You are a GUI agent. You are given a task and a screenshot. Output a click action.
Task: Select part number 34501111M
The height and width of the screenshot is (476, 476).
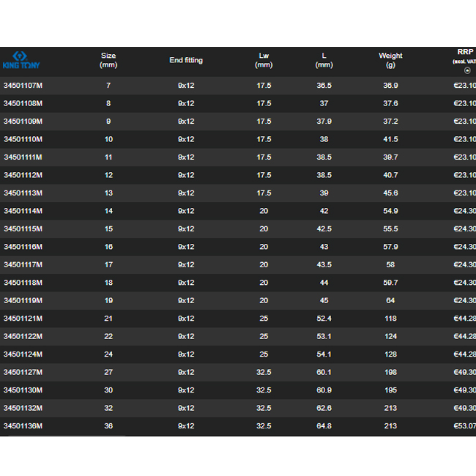[x=23, y=157]
